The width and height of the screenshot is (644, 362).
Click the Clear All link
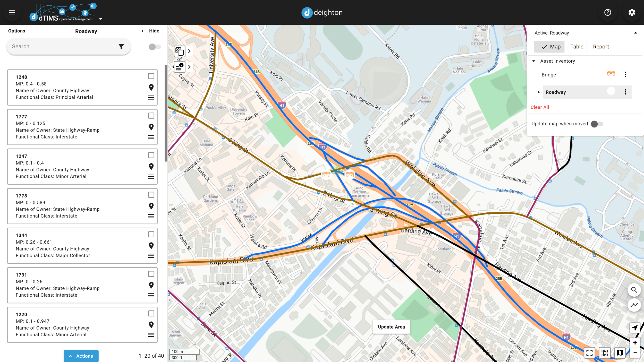point(539,107)
